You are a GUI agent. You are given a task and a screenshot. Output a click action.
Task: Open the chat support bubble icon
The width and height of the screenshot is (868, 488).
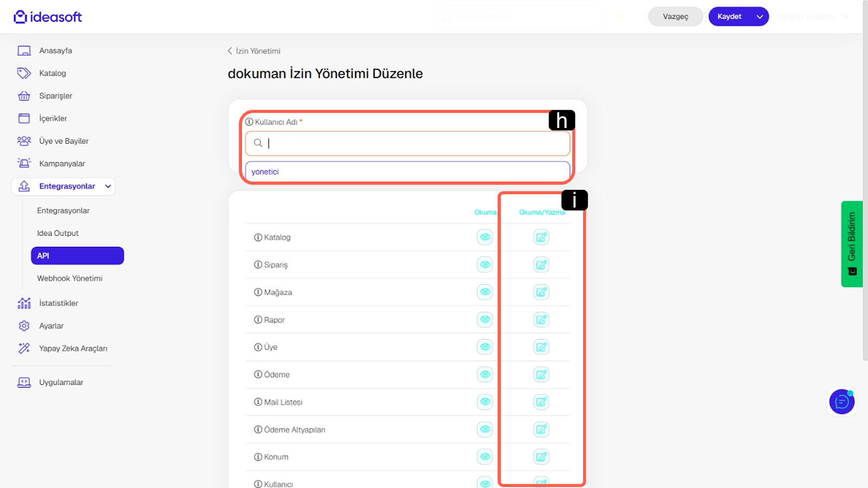click(841, 402)
